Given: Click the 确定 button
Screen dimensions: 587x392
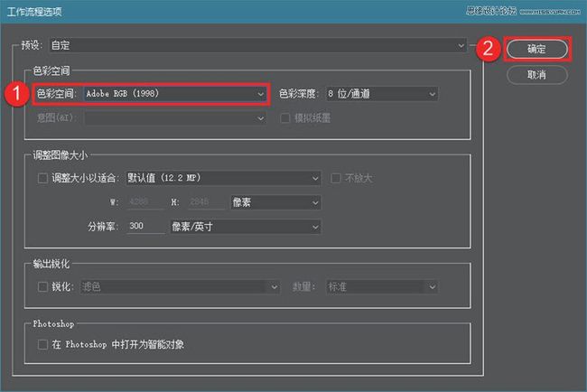Looking at the screenshot, I should pos(537,49).
